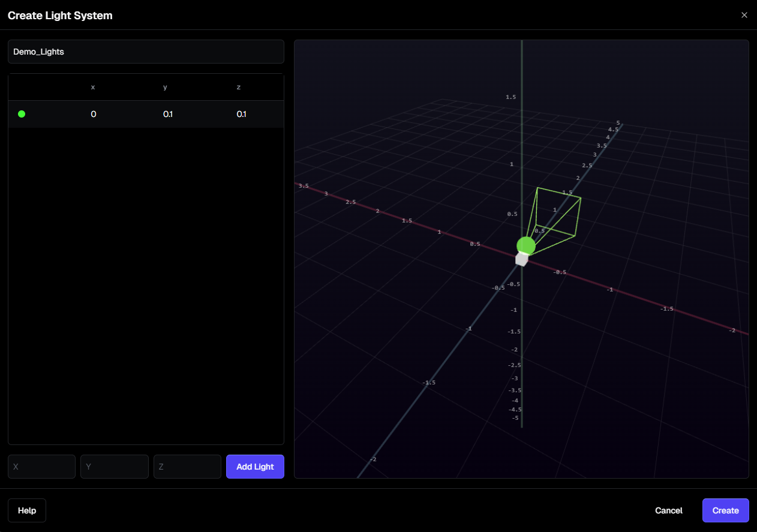Cancel the light system creation

[x=668, y=510]
